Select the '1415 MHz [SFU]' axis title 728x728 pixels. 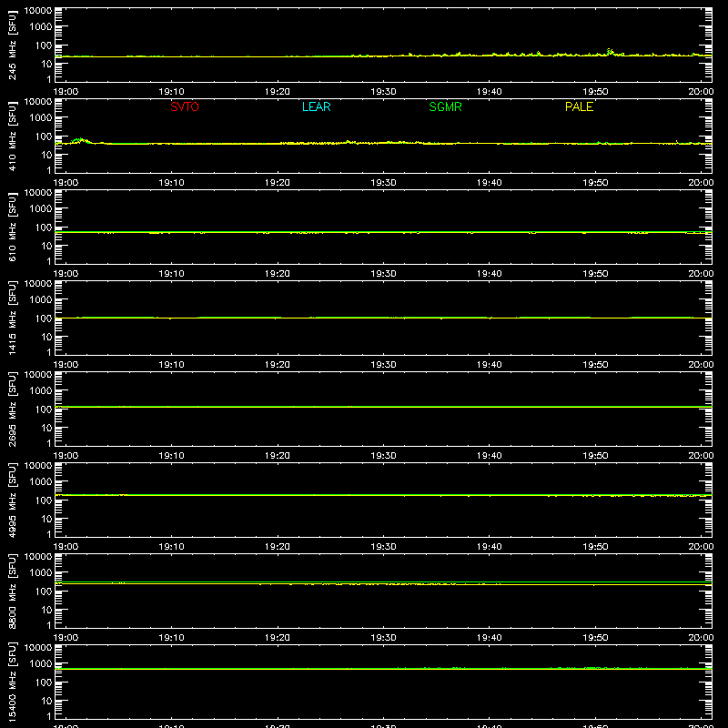[x=12, y=318]
